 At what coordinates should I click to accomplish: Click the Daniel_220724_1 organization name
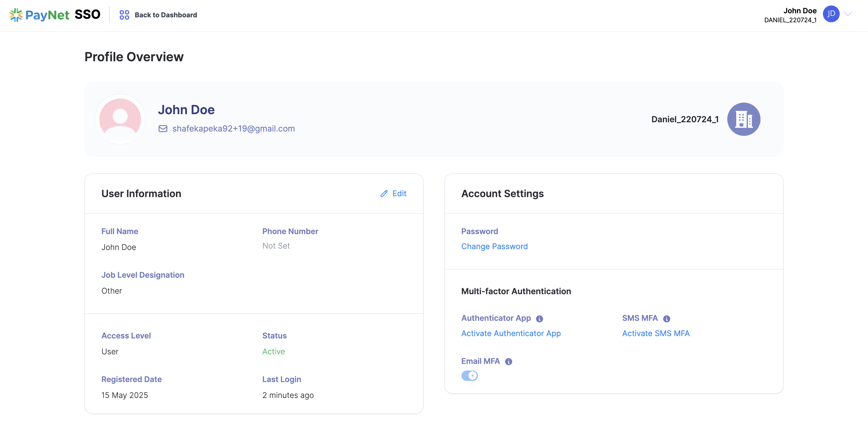pos(685,119)
